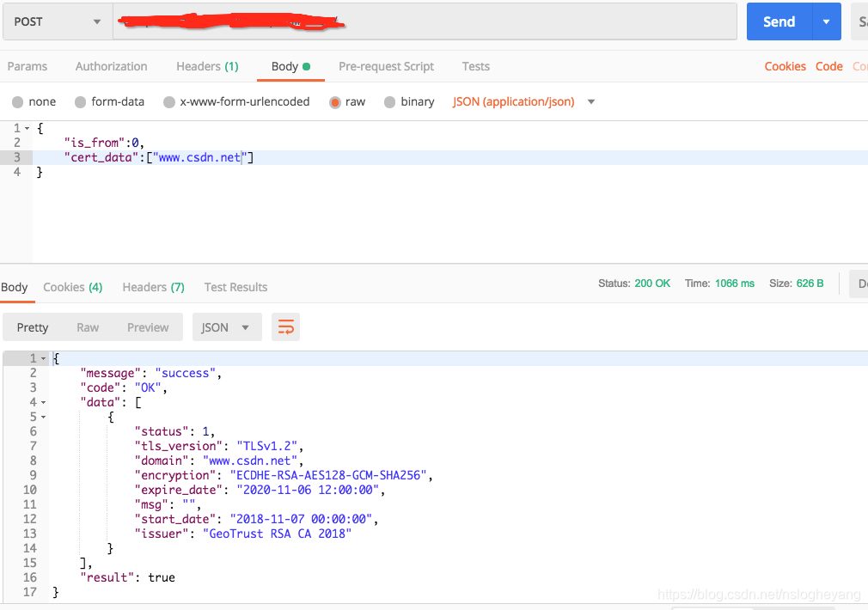This screenshot has width=868, height=610.
Task: Switch to the Authorization tab
Action: pos(111,66)
